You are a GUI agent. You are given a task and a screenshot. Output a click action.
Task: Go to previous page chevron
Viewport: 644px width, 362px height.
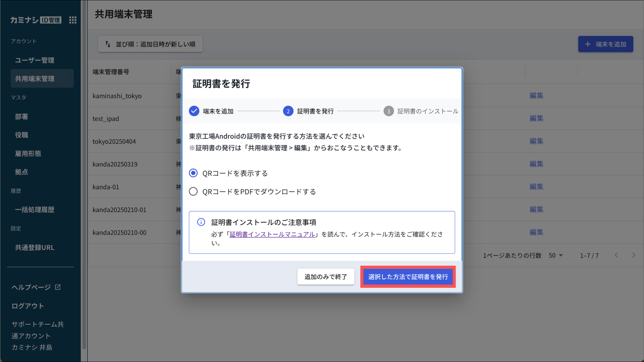point(616,255)
